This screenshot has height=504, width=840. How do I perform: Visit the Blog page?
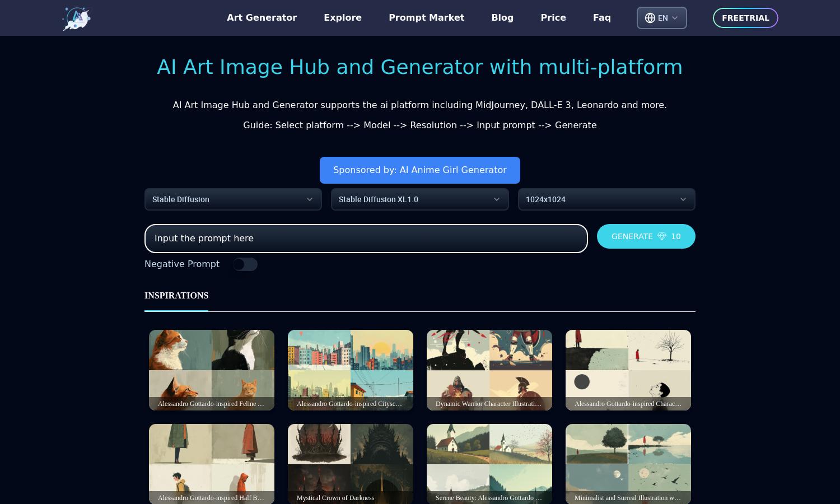(502, 18)
